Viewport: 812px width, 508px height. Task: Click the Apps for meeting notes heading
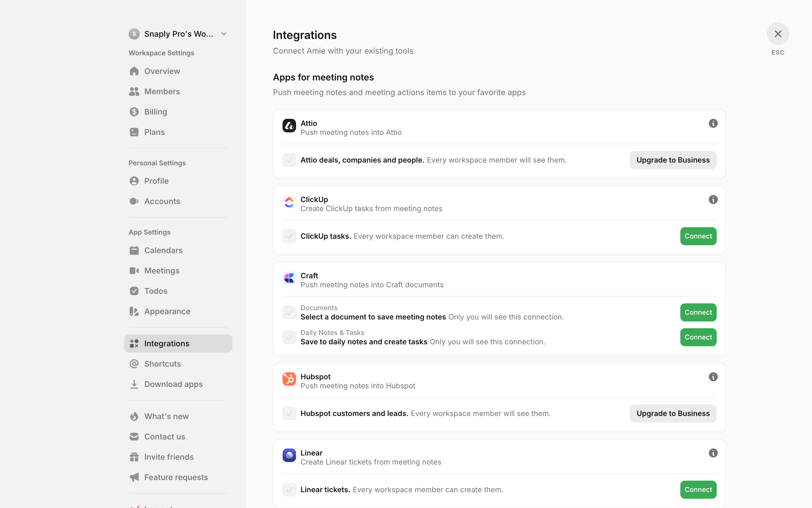pos(323,77)
